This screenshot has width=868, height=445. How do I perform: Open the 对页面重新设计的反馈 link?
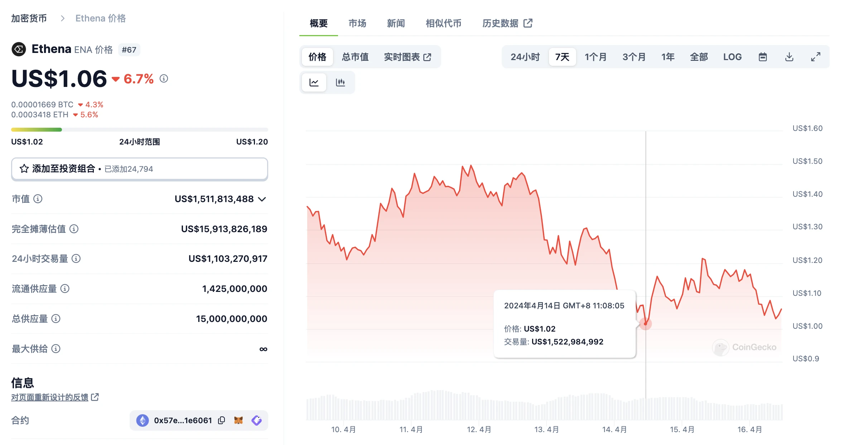pos(51,397)
